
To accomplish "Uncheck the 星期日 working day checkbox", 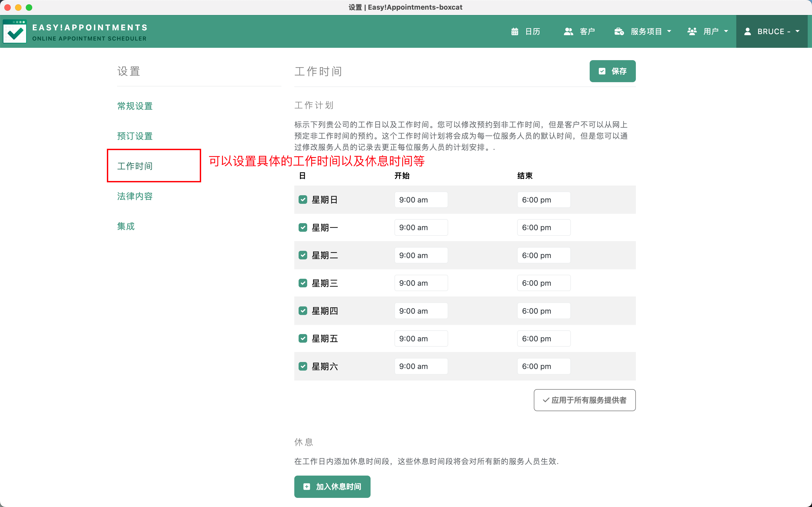I will [303, 200].
